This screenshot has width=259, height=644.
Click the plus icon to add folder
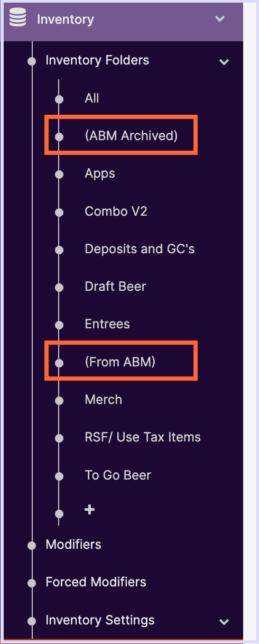[90, 510]
